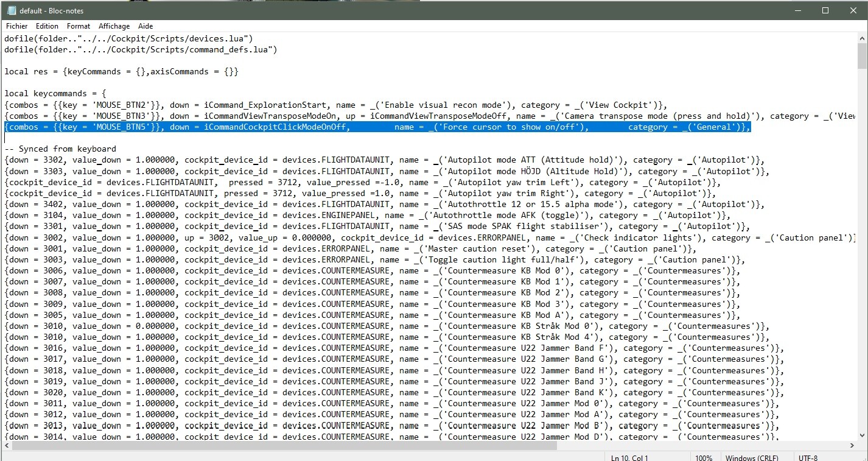Screen dimensions: 868x461
Task: Click the 'Ln 10, Col 1' status entry
Action: (x=629, y=457)
